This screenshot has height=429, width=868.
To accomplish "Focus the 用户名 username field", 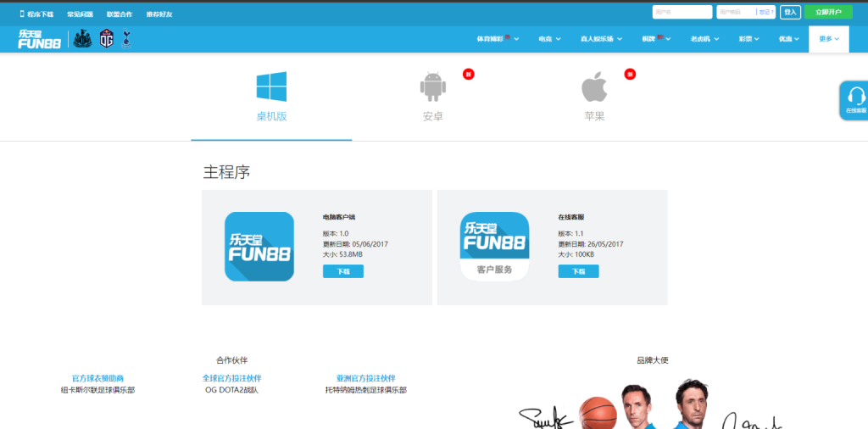I will pyautogui.click(x=682, y=12).
